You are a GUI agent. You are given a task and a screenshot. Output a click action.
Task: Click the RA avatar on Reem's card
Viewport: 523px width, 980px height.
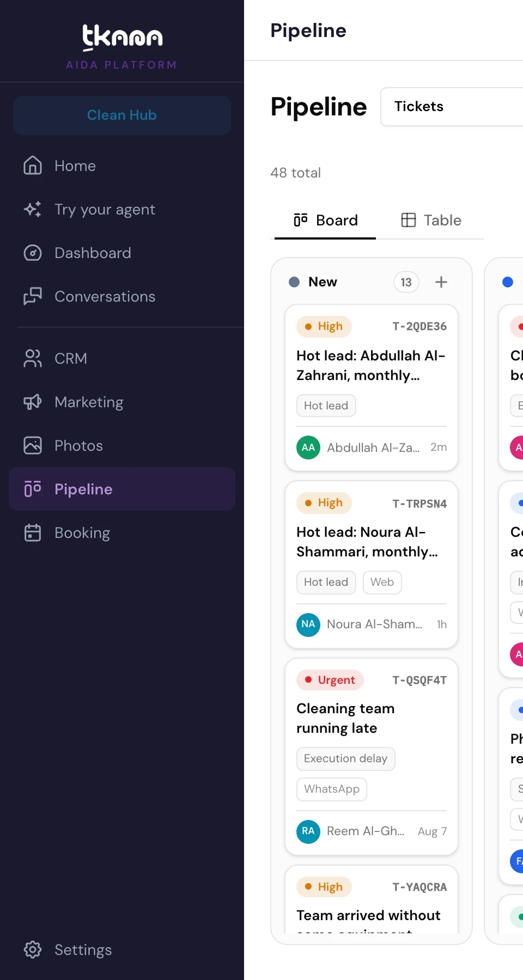point(308,831)
